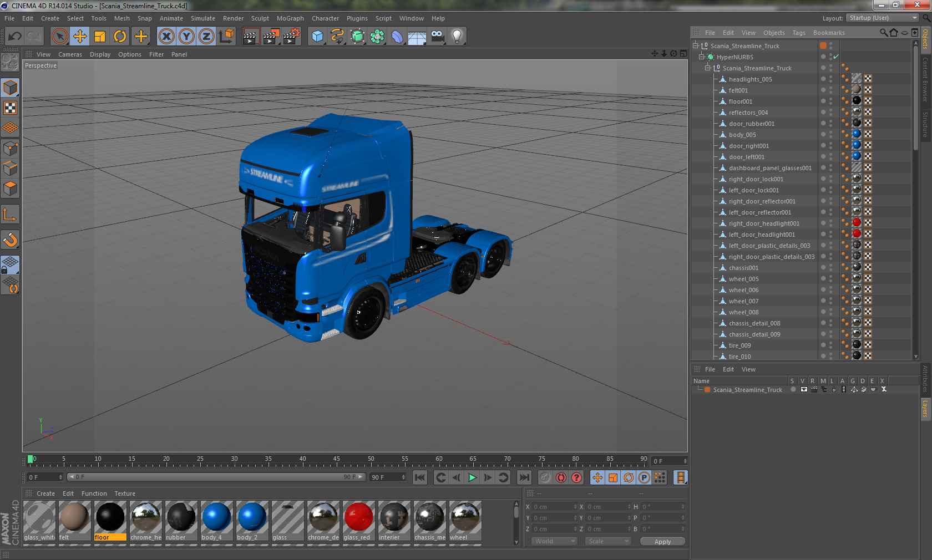Click the Make Editable icon

tap(10, 62)
